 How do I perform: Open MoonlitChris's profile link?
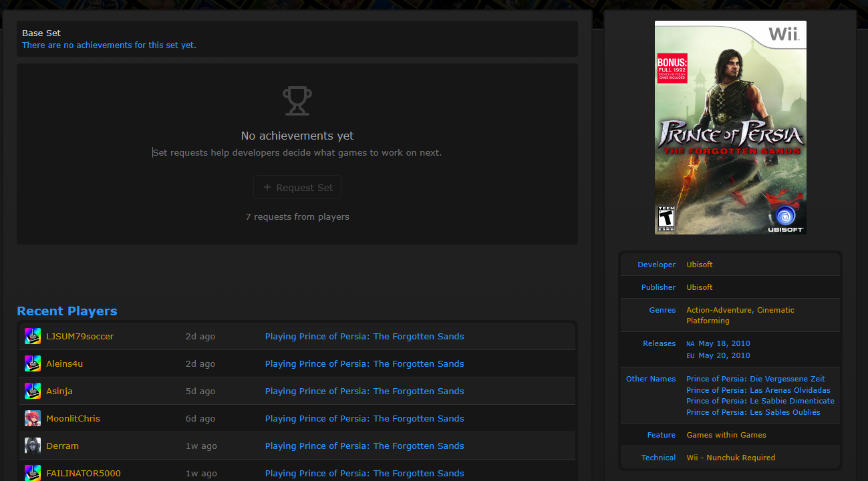click(x=73, y=418)
